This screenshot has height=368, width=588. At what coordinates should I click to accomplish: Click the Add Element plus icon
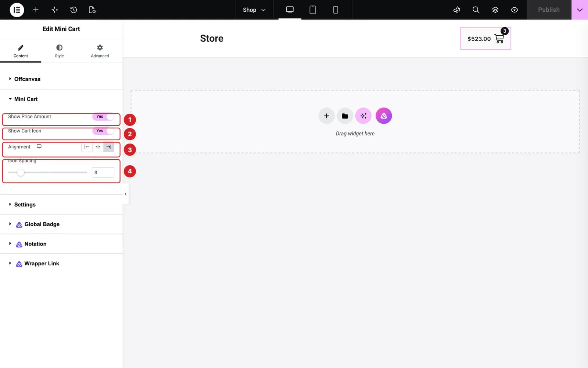36,10
